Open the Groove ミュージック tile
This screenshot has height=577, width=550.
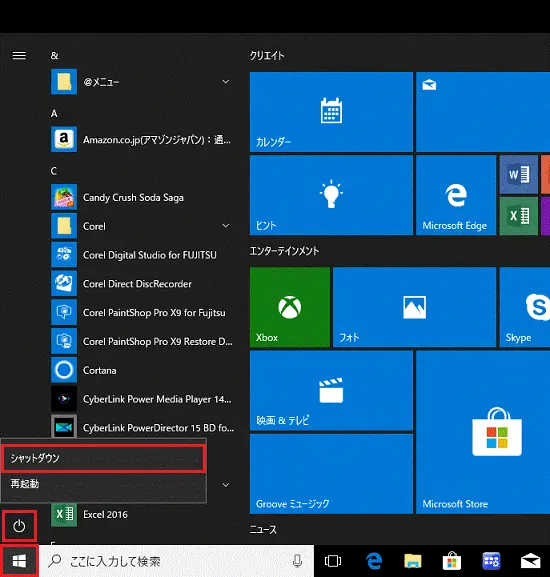331,474
